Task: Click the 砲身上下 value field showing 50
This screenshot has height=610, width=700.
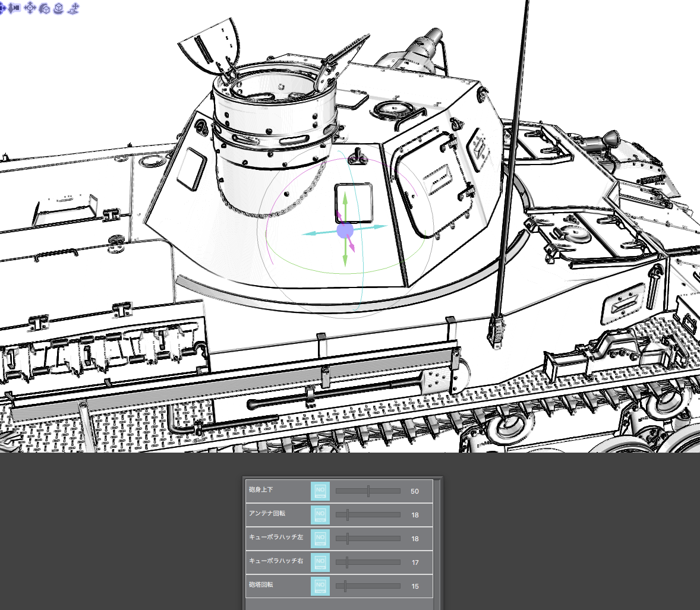Action: (x=415, y=491)
